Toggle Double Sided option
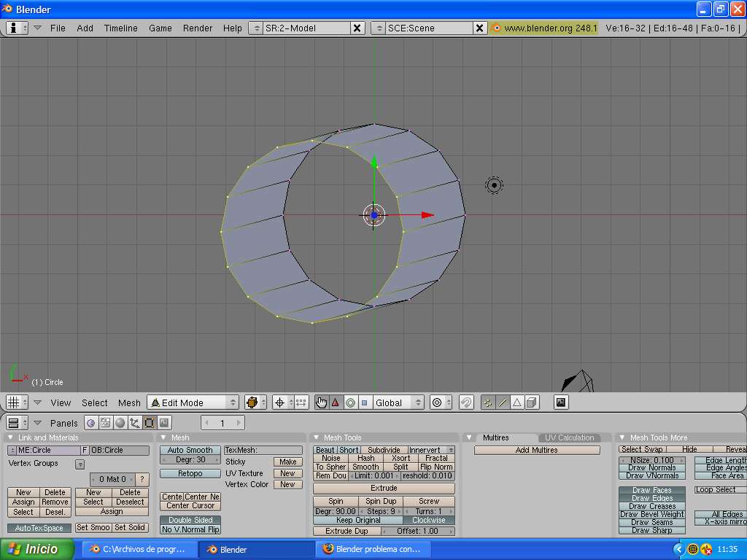 tap(190, 520)
